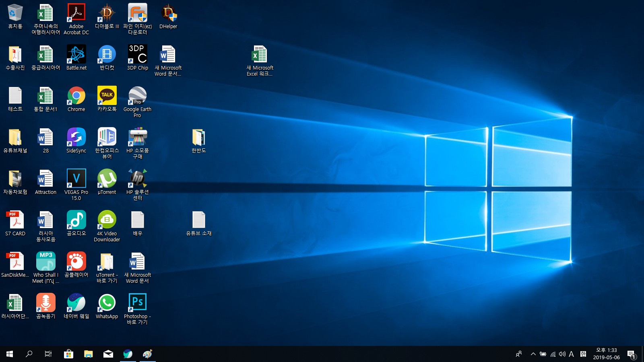
Task: Select the 테스트 text file
Action: coord(15,99)
